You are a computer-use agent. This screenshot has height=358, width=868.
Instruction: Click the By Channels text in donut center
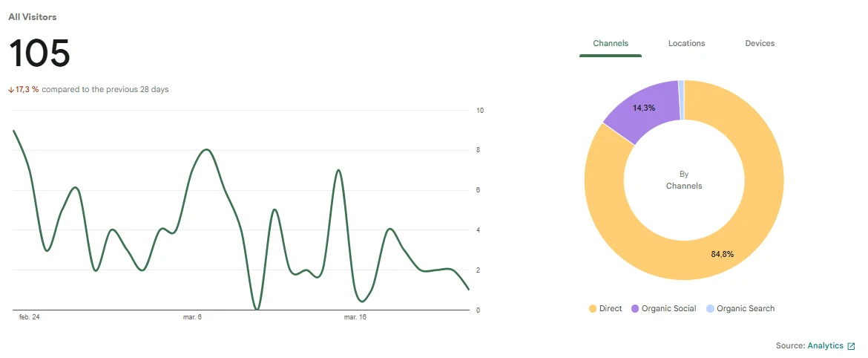tap(683, 180)
